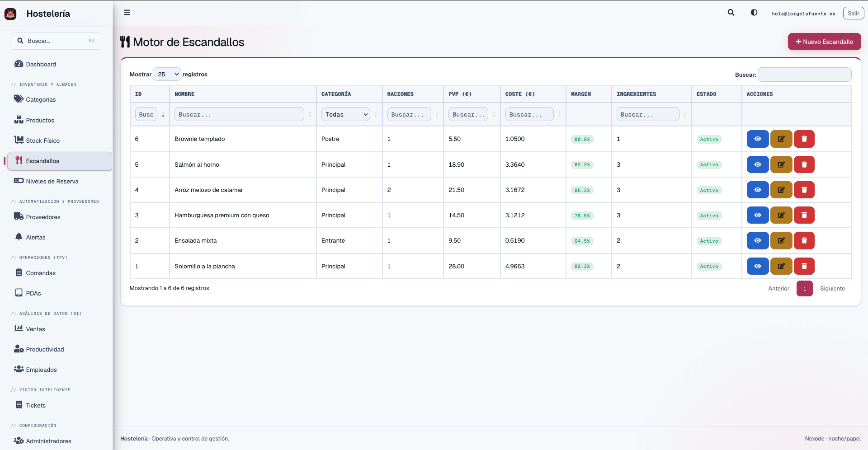The width and height of the screenshot is (868, 450).
Task: Select page 1 in pagination
Action: pyautogui.click(x=804, y=288)
